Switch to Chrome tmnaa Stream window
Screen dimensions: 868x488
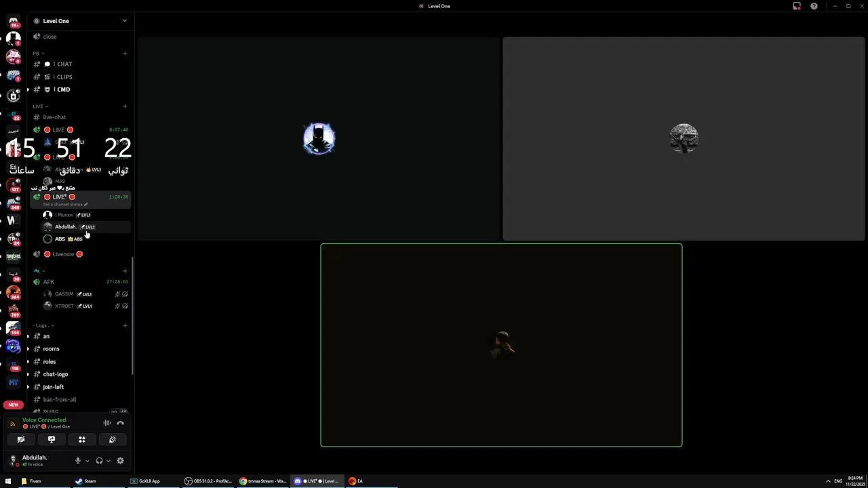(x=263, y=481)
